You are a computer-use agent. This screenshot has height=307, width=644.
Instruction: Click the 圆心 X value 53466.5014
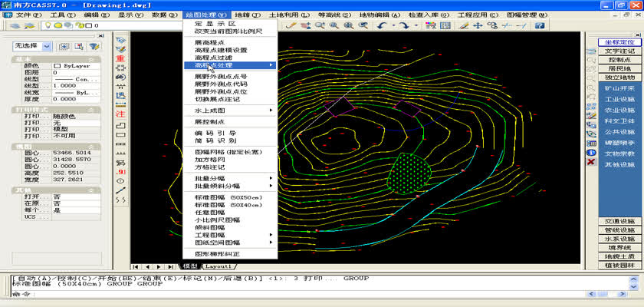pyautogui.click(x=76, y=153)
